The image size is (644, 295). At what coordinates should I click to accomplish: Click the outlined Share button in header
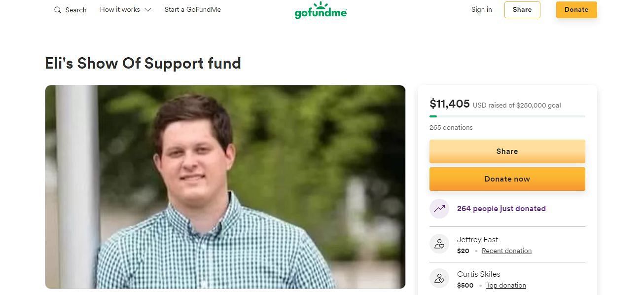click(x=522, y=10)
